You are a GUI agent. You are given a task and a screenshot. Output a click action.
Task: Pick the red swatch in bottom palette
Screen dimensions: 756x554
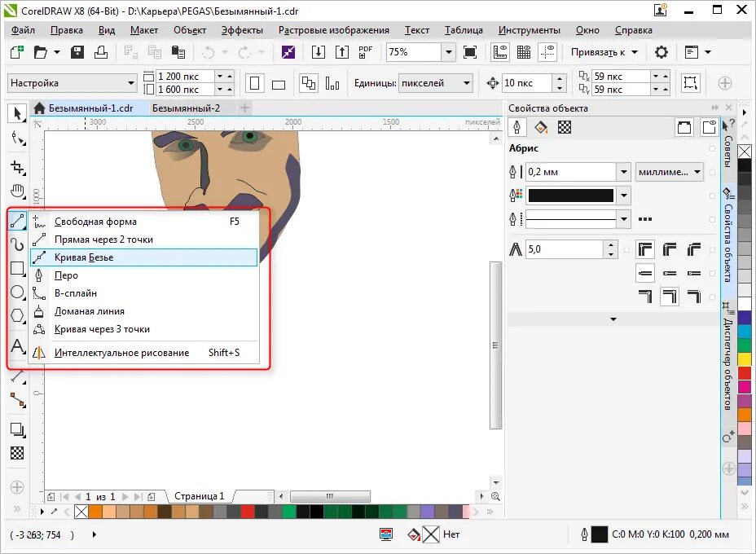248,512
